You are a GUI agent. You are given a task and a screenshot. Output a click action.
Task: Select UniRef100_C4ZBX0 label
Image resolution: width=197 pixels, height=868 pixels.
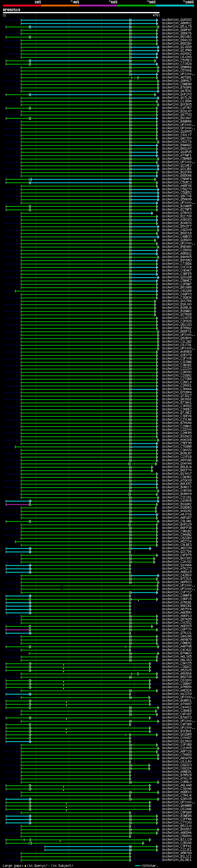(x=177, y=575)
